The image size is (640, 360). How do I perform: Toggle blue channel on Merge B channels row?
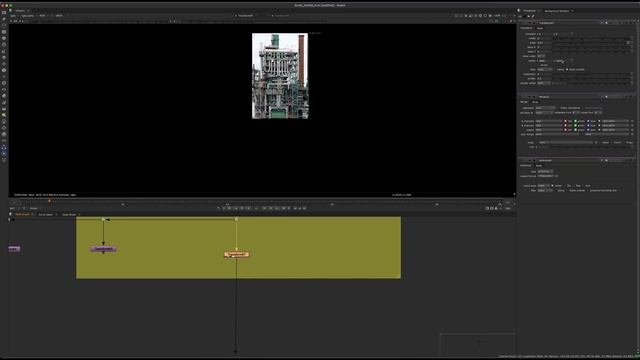click(588, 125)
